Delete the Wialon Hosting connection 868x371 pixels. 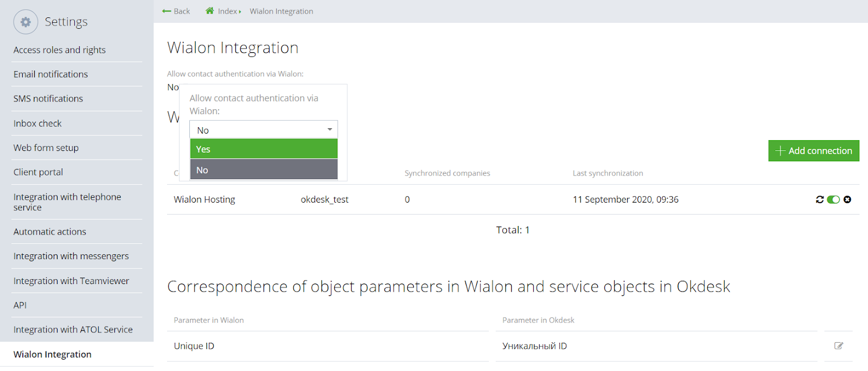click(x=847, y=199)
